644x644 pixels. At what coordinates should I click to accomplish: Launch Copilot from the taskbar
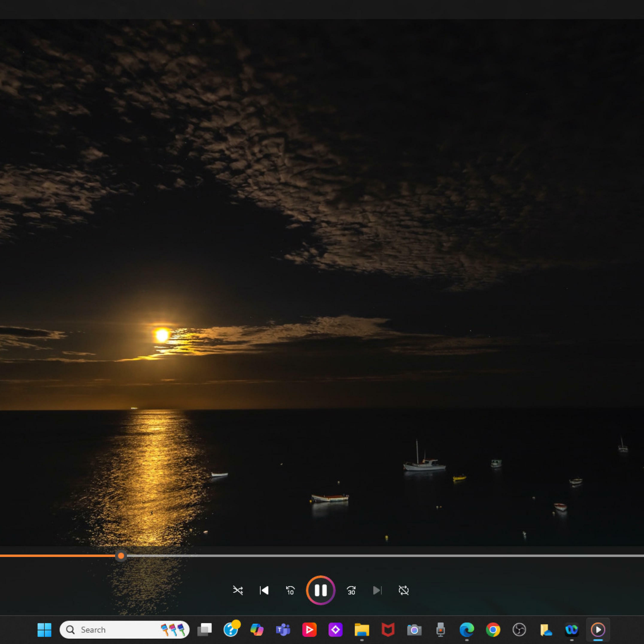tap(257, 630)
